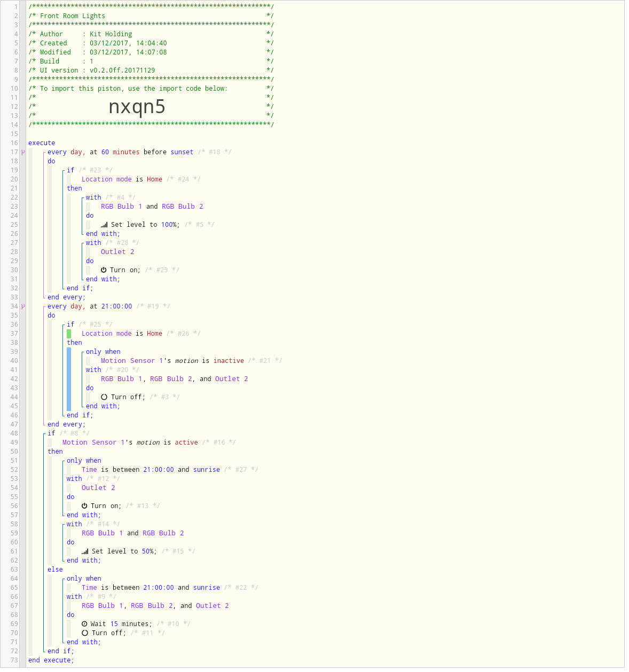Click the circle icon beside Turn off #11
The width and height of the screenshot is (629, 672).
(85, 633)
